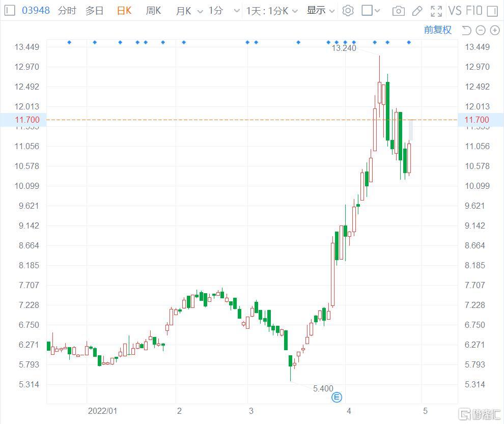Switch to the 分时 tab
504x424 pixels.
coord(67,11)
